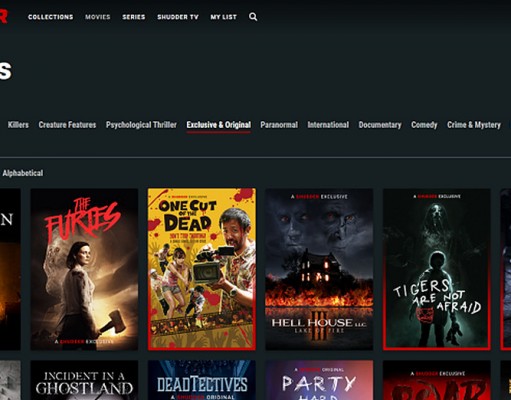
Task: Open the Collections menu
Action: [x=51, y=17]
